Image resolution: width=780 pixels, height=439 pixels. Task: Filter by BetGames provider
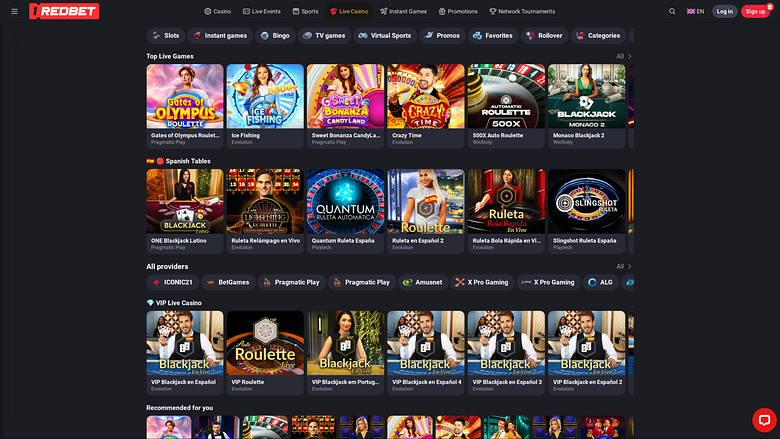tap(228, 282)
